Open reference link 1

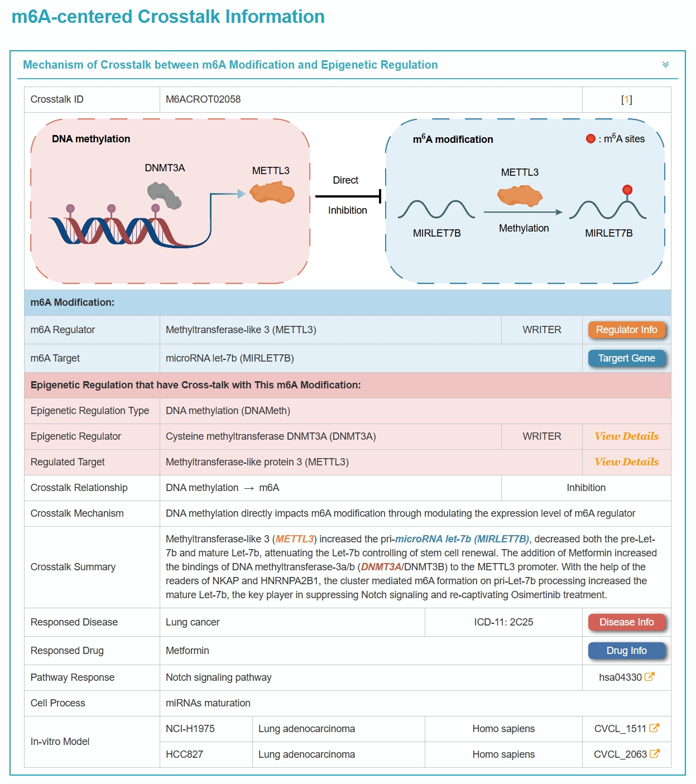pyautogui.click(x=626, y=99)
